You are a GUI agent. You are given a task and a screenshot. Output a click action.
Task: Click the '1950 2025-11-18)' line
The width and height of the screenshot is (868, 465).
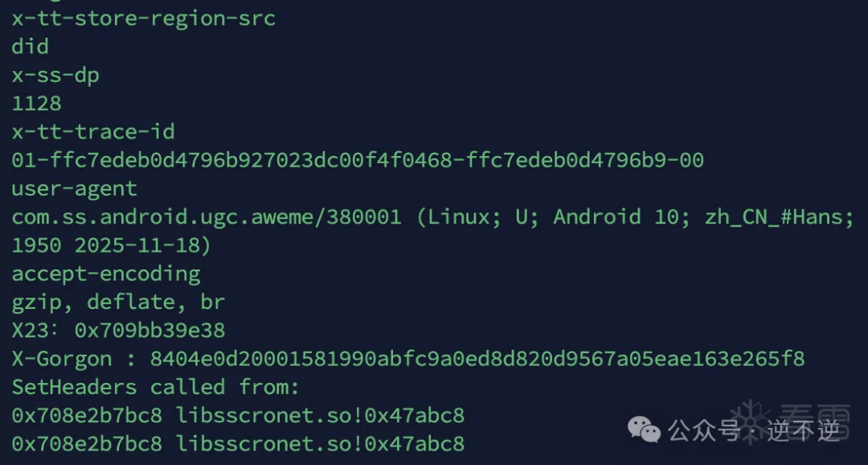point(111,245)
